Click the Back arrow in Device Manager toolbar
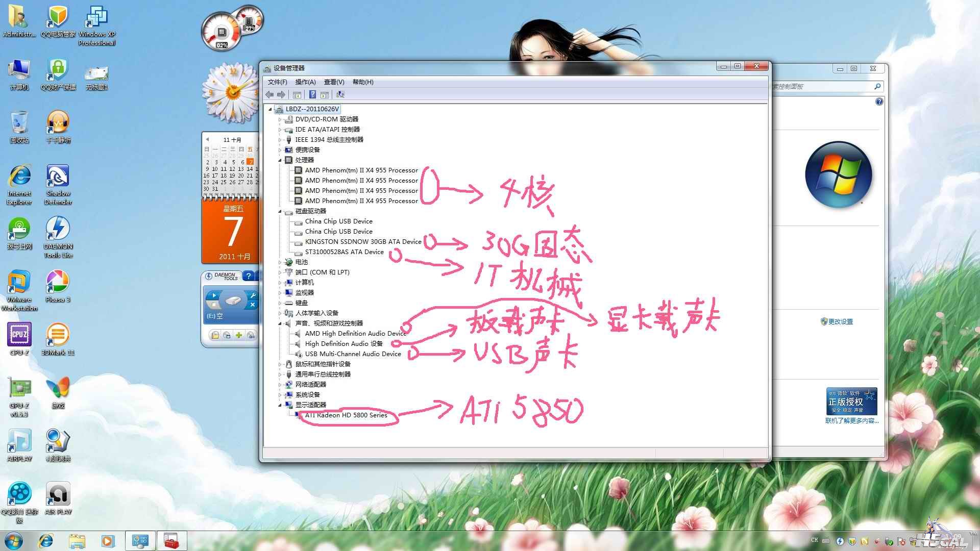980x551 pixels. pos(269,95)
